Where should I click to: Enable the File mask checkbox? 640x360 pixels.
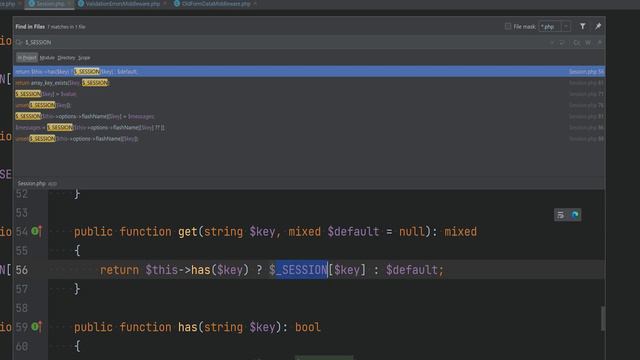coord(508,27)
